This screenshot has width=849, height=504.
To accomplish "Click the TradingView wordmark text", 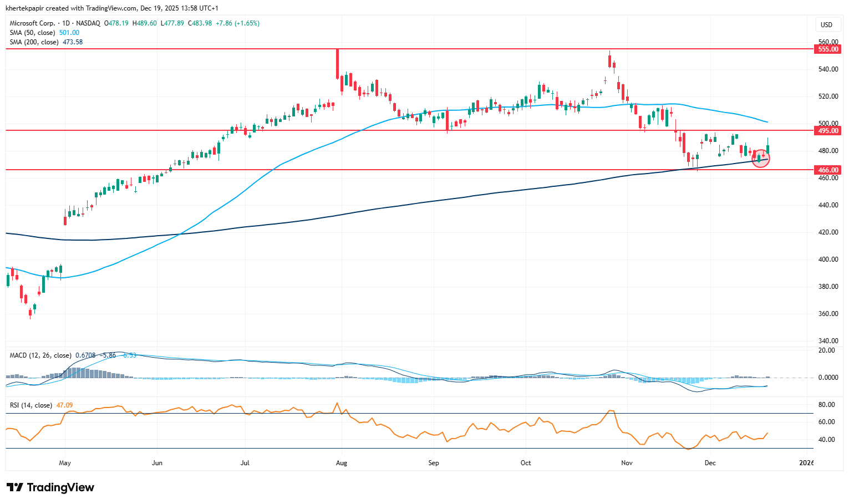I will pyautogui.click(x=60, y=487).
